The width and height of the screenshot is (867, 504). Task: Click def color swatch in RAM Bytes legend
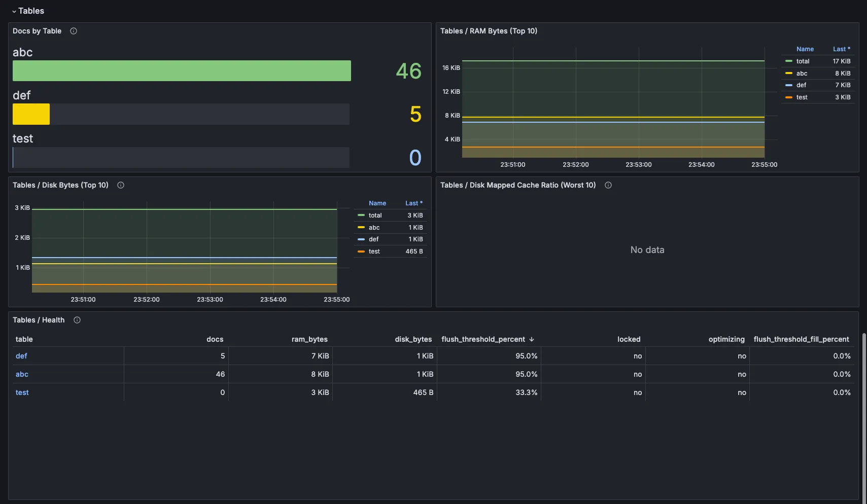click(789, 85)
